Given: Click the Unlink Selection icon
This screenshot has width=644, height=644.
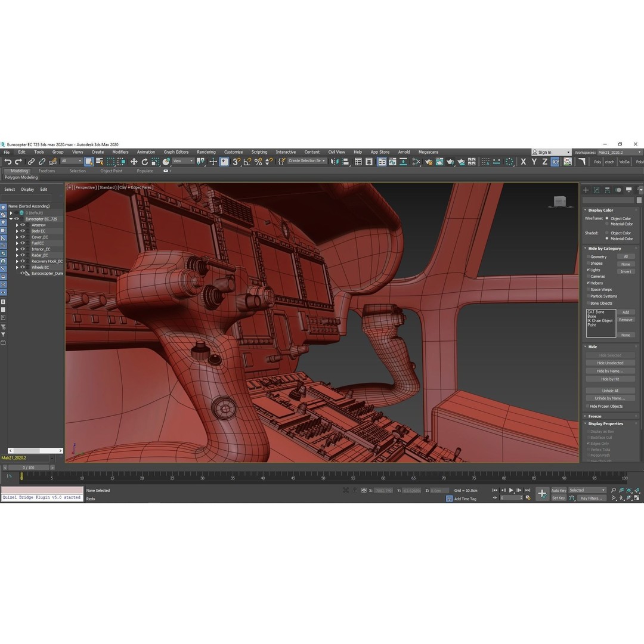Looking at the screenshot, I should [42, 162].
